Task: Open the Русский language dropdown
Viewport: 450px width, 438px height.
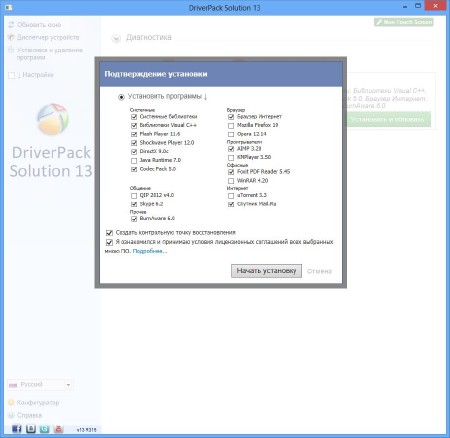Action: pyautogui.click(x=40, y=385)
